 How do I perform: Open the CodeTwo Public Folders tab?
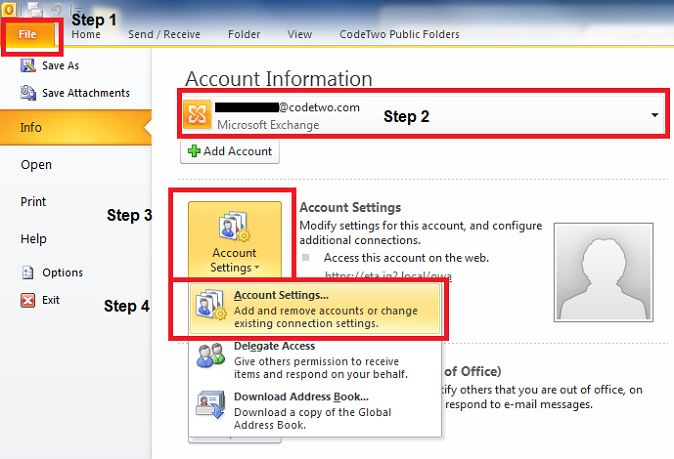coord(398,34)
